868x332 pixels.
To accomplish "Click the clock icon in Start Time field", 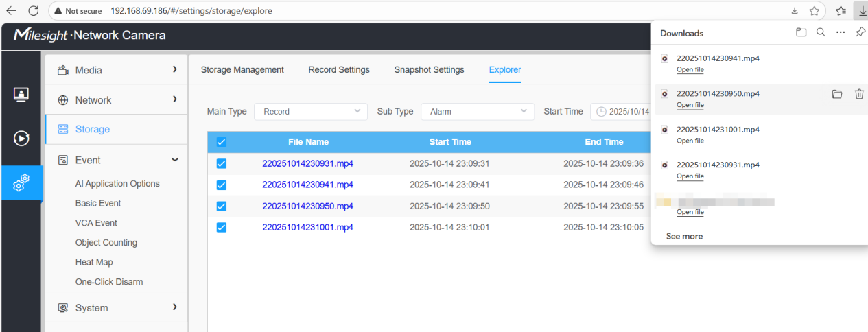I will coord(601,111).
